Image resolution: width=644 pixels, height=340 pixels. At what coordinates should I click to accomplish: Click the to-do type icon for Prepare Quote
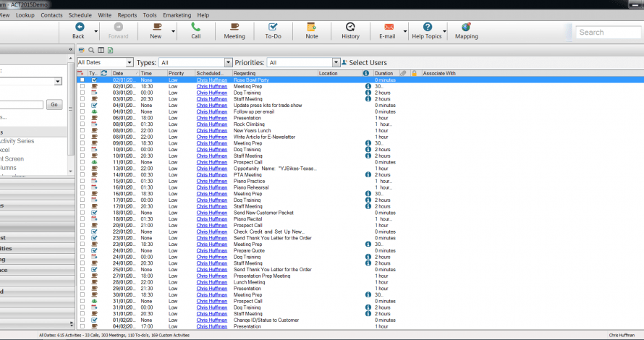(x=94, y=250)
